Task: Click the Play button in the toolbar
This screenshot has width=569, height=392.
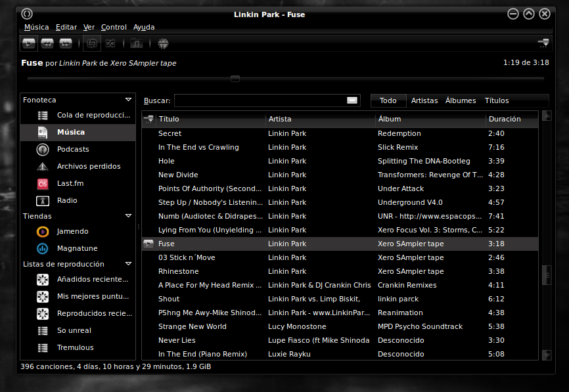Action: (x=29, y=43)
